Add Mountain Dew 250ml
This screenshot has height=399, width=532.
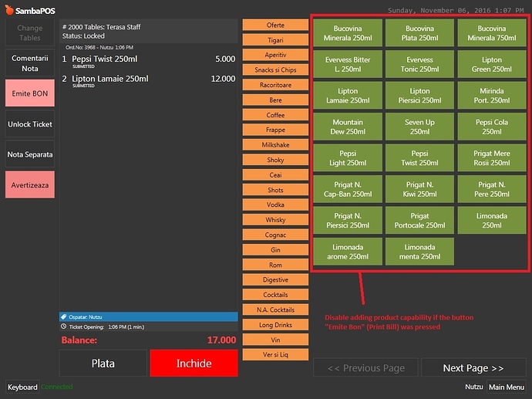tap(348, 127)
